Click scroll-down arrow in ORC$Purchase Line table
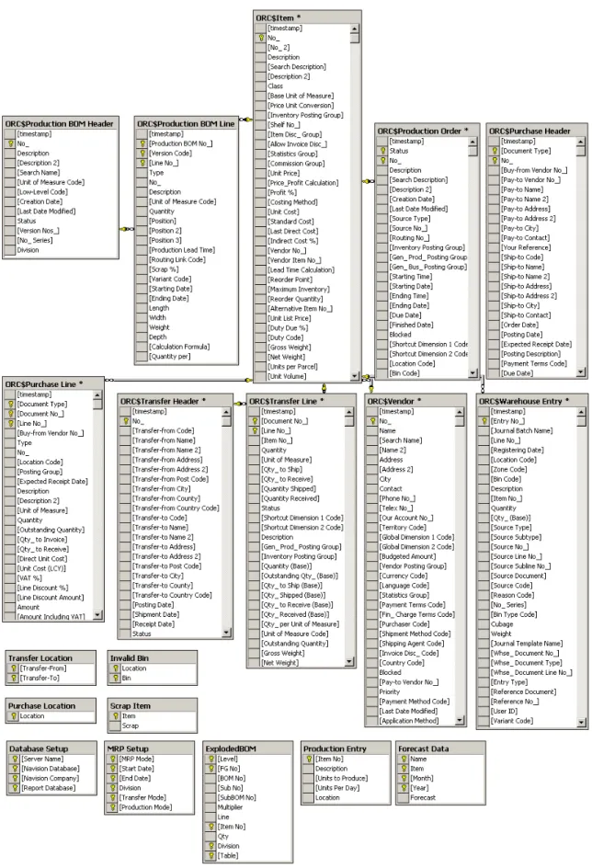Viewport: 592px width, 868px height. click(97, 614)
